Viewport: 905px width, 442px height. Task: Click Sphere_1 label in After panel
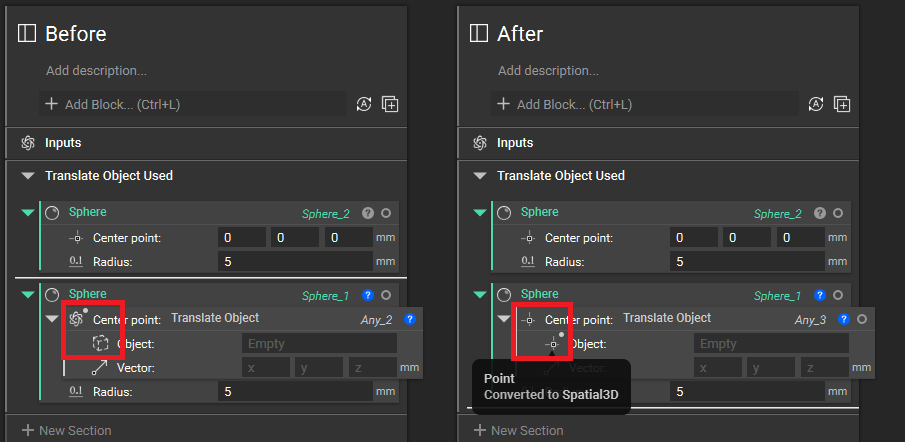(777, 295)
